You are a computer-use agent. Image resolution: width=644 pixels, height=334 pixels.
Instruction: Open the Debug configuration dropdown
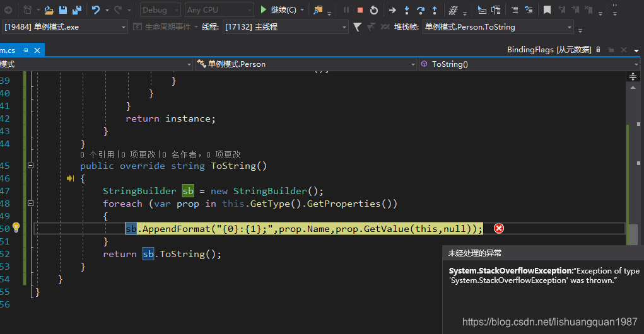point(160,10)
